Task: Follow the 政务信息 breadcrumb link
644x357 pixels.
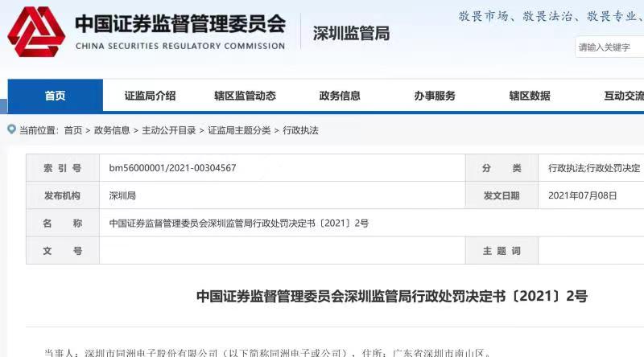Action: point(112,130)
